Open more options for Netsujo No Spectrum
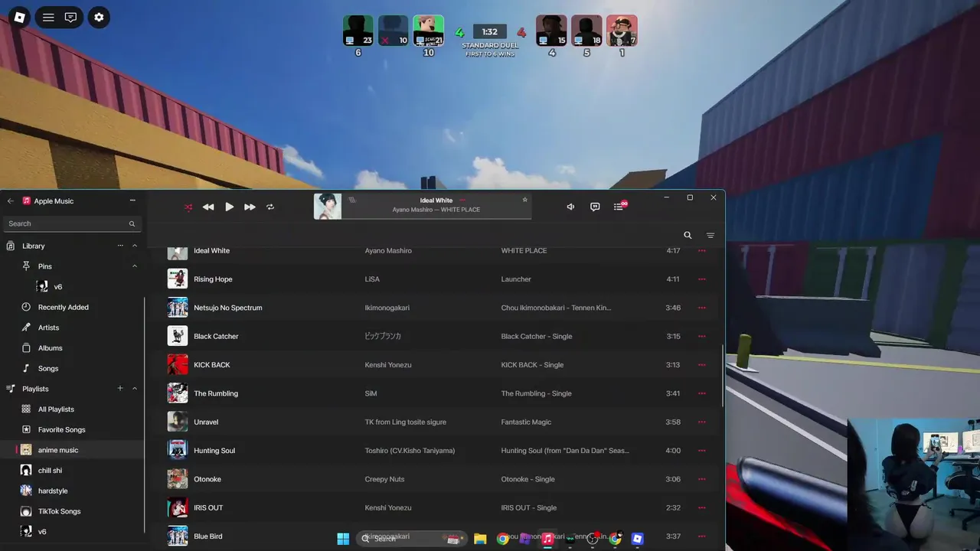Image resolution: width=980 pixels, height=551 pixels. [x=701, y=308]
